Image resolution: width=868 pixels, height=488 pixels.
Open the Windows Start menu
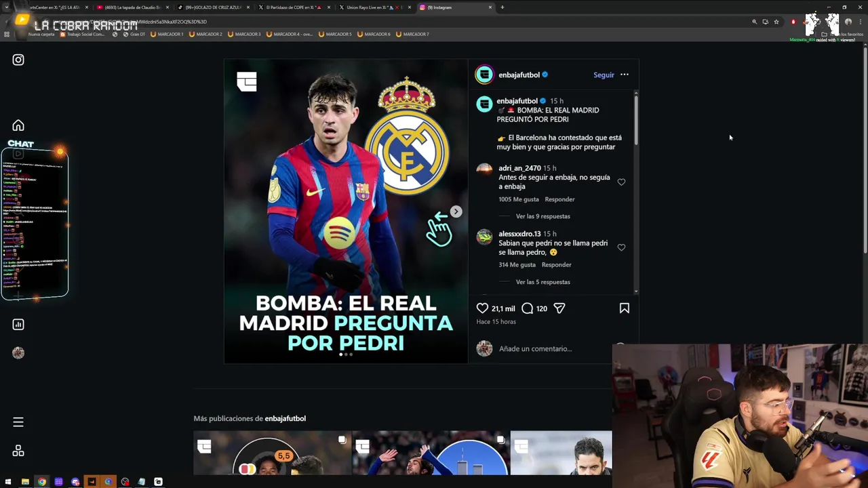tap(8, 482)
